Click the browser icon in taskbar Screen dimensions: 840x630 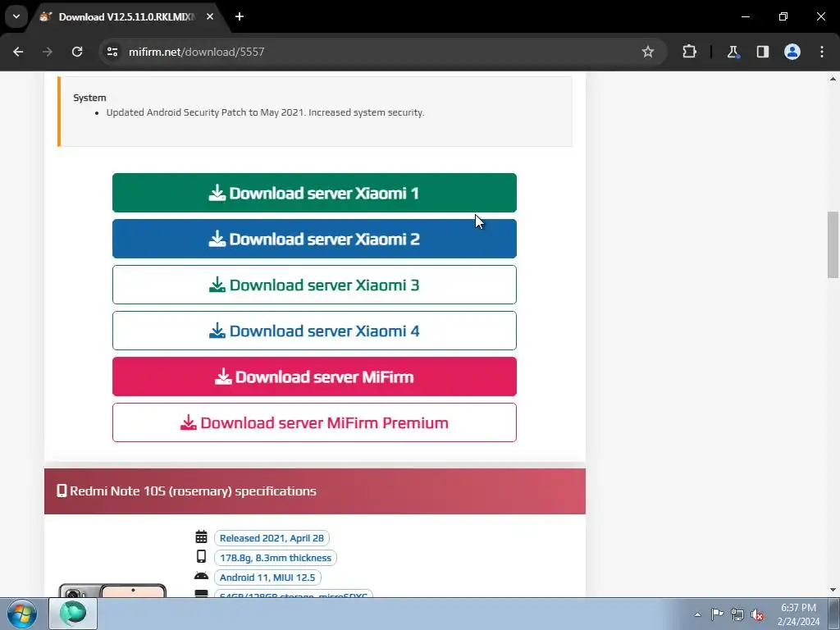[x=73, y=614]
